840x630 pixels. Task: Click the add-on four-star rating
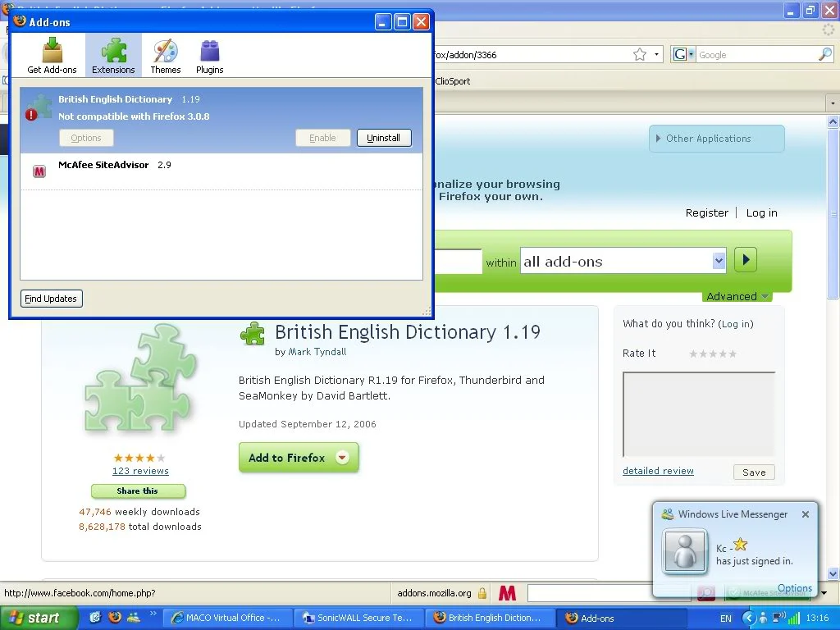(139, 458)
